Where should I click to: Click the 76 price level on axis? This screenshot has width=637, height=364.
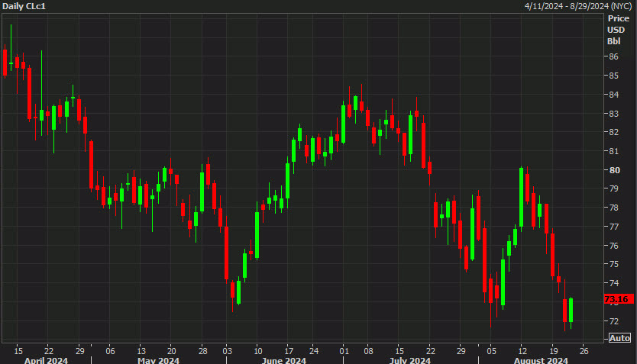tap(613, 246)
